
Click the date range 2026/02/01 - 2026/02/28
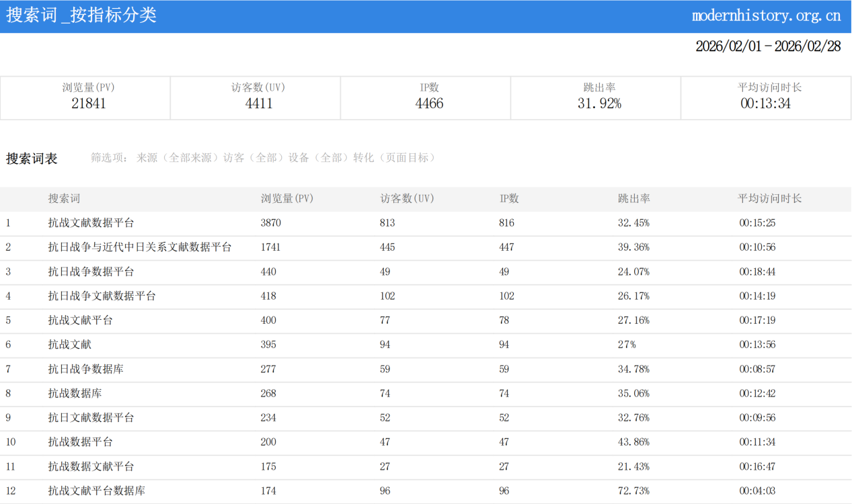pyautogui.click(x=767, y=46)
